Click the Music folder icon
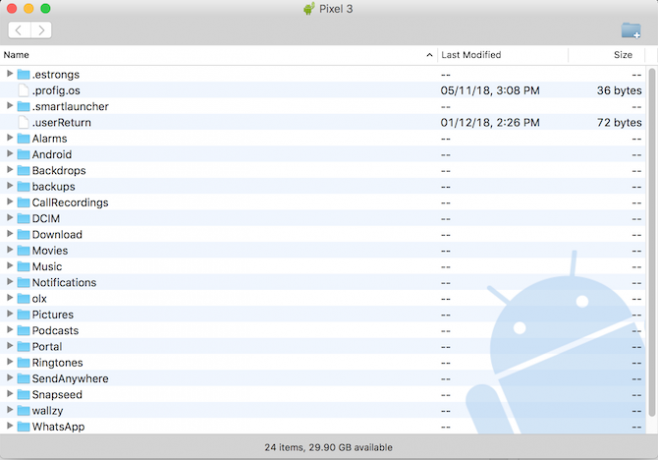 24,267
